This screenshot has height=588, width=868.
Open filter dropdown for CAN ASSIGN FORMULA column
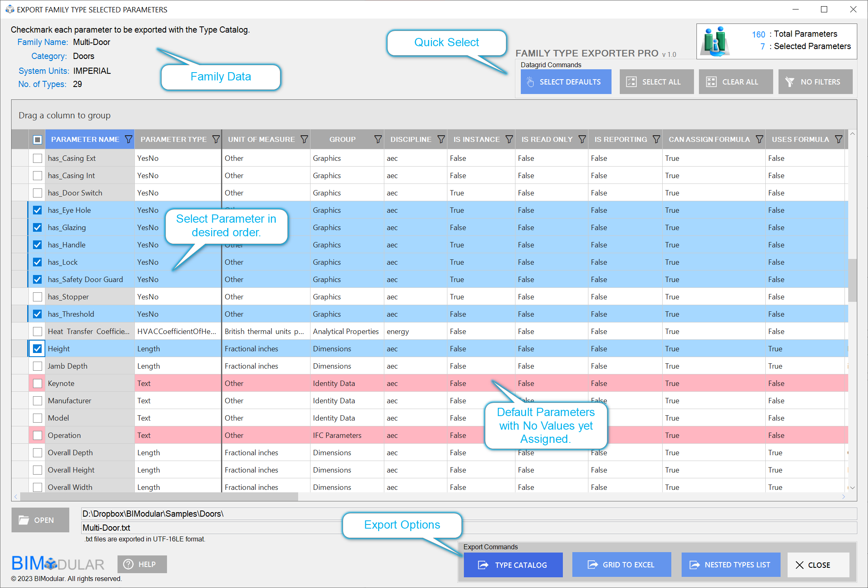click(759, 139)
